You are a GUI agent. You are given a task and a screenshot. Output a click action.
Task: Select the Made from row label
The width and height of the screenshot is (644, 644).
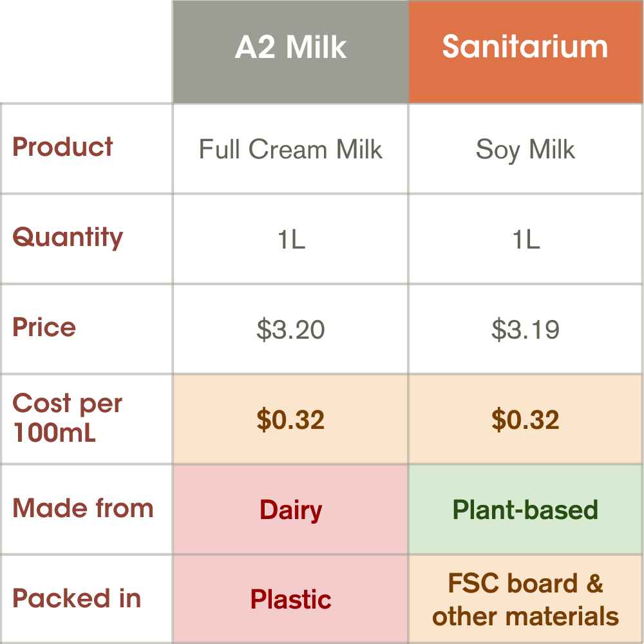(83, 508)
